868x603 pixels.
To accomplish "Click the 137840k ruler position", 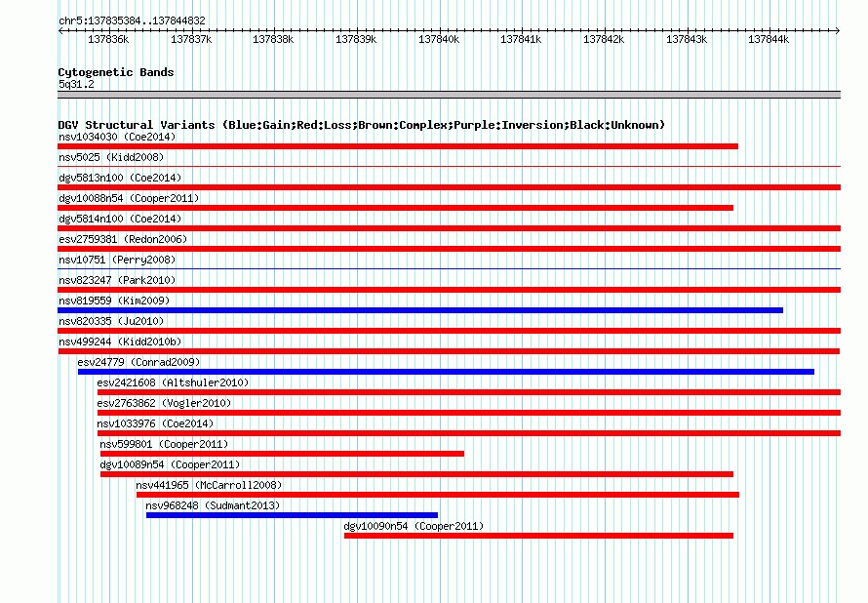I will [x=439, y=39].
